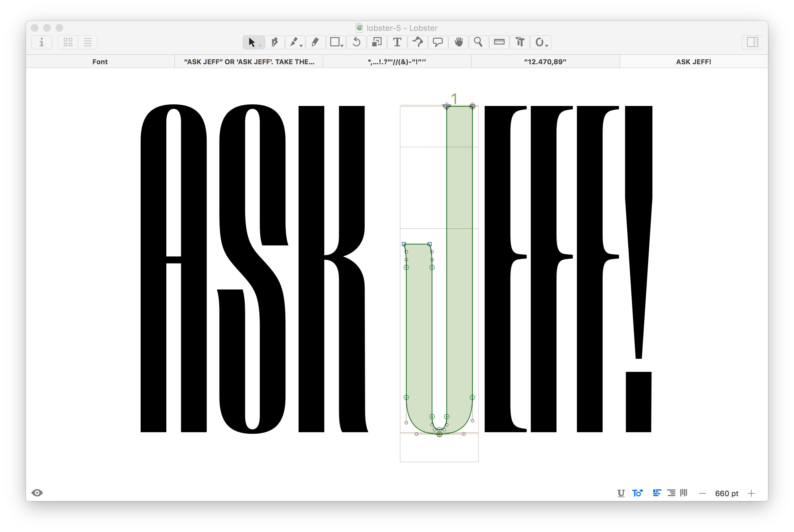The image size is (794, 532).
Task: Select the Rotate tool
Action: tap(356, 42)
